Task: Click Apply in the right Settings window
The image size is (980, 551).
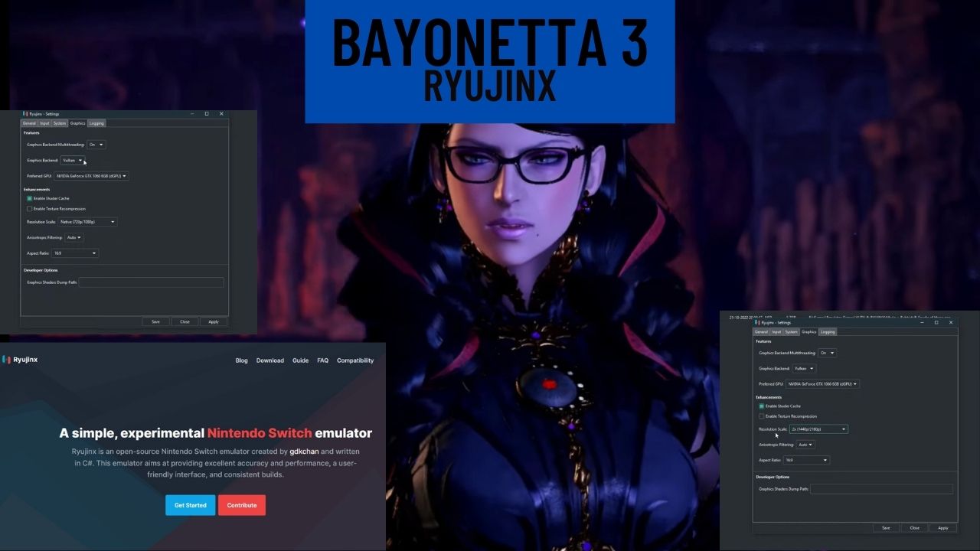Action: click(942, 528)
